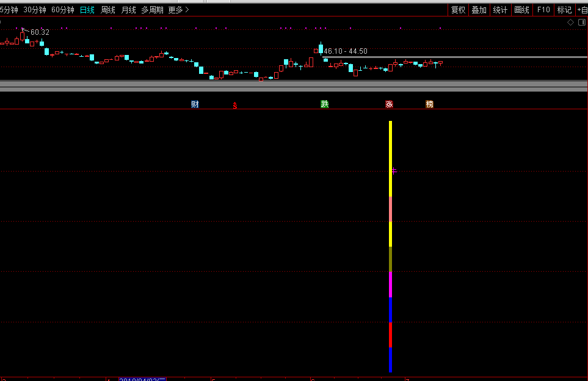Click the highlighted date label on time axis
The height and width of the screenshot is (381, 588).
pyautogui.click(x=142, y=379)
